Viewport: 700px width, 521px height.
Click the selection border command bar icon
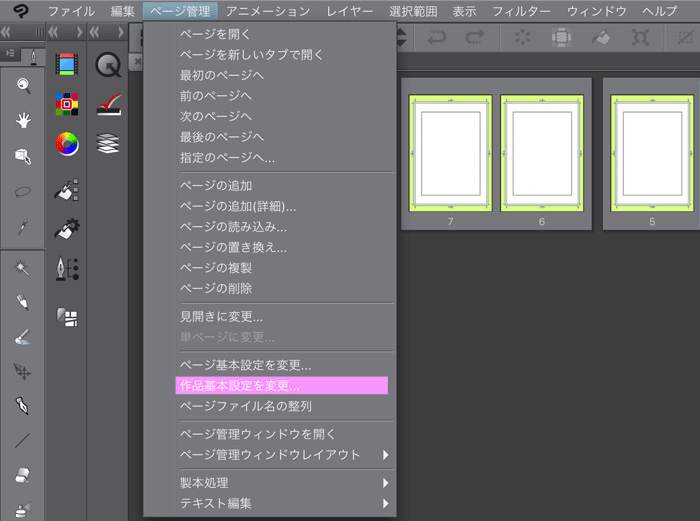click(561, 38)
